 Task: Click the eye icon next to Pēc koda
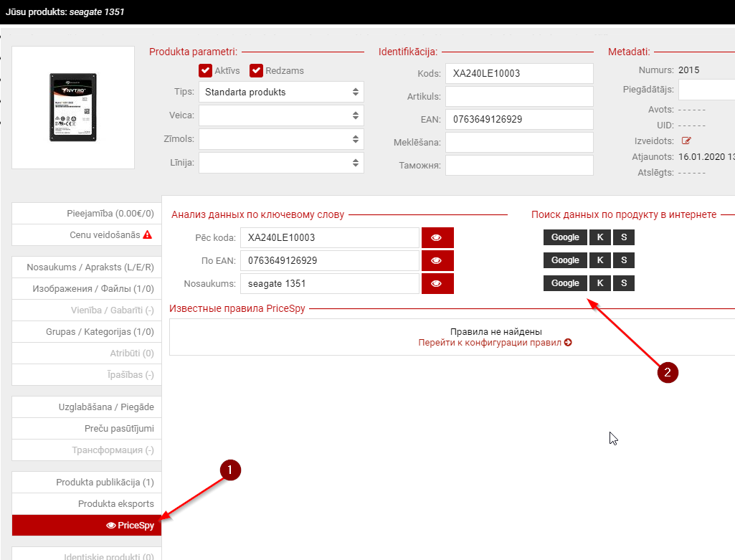[x=437, y=237]
